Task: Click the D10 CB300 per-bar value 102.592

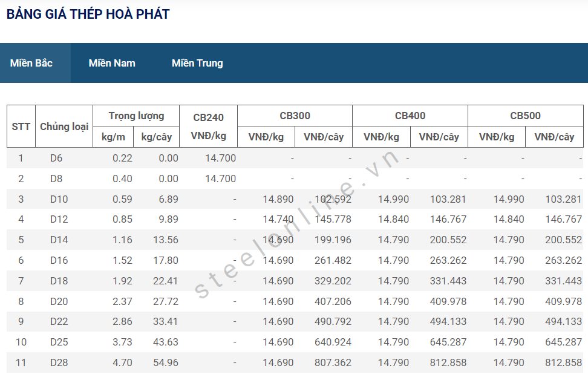Action: tap(333, 199)
